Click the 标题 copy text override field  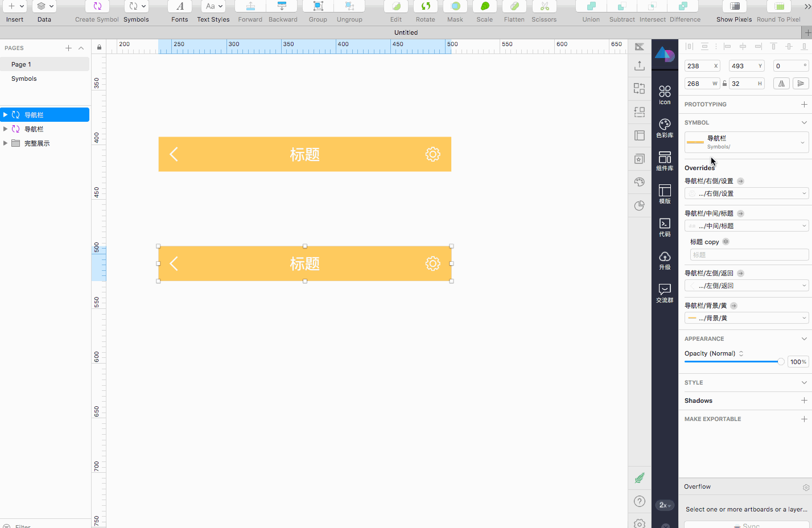click(749, 255)
